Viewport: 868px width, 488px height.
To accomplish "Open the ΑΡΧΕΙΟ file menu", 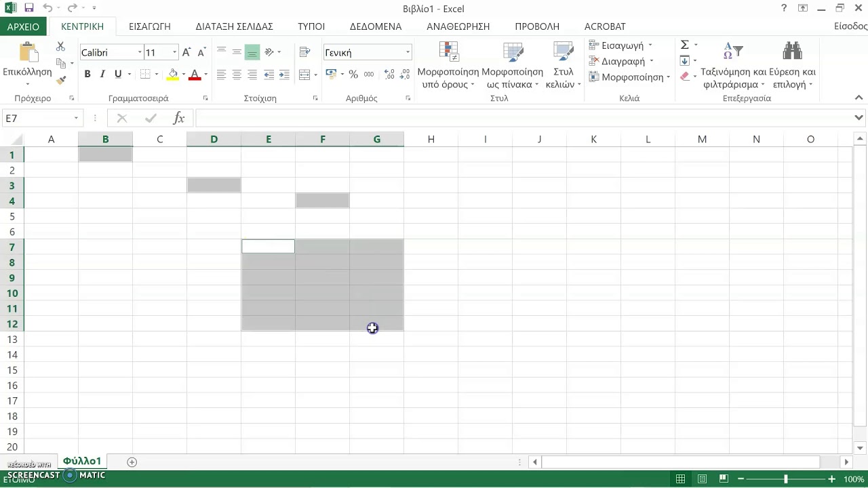I will [x=24, y=26].
